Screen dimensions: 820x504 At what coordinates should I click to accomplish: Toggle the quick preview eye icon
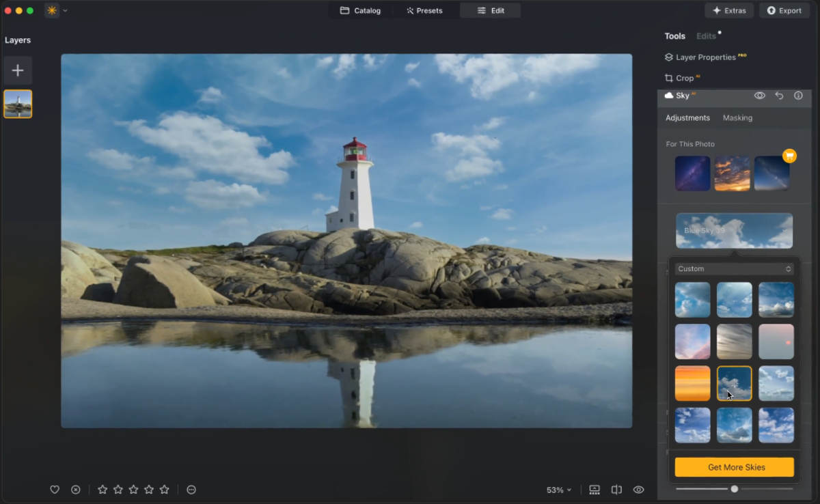point(638,490)
